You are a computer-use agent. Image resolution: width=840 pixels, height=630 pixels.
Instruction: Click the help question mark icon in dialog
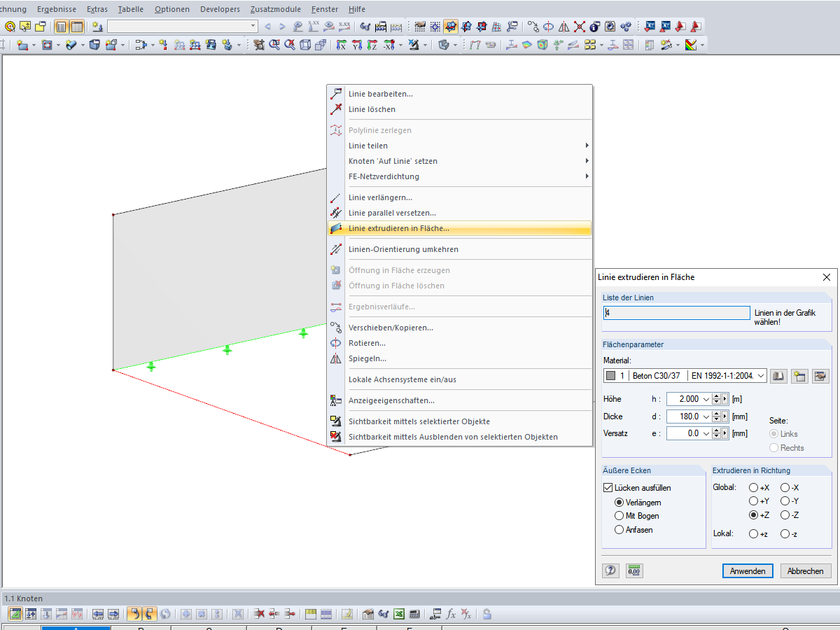point(610,570)
